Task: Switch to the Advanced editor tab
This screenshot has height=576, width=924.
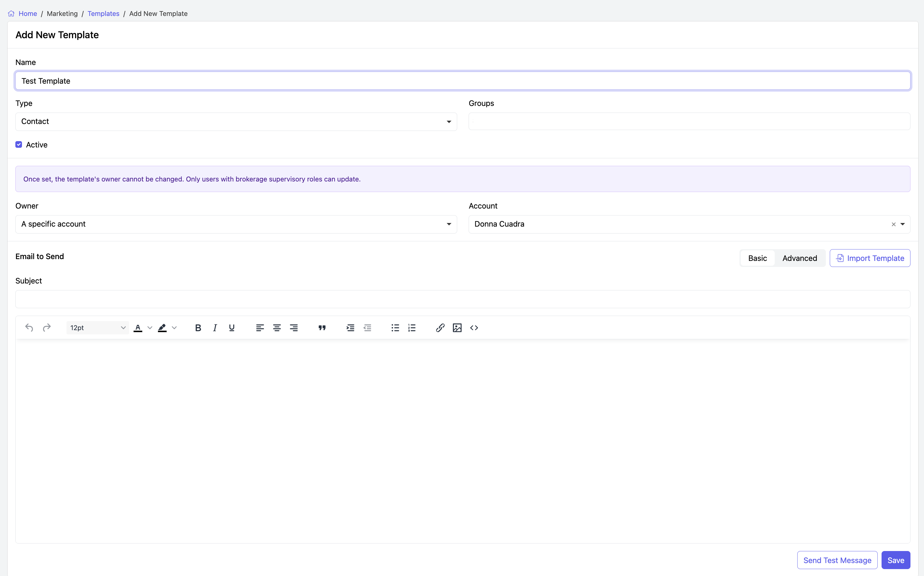Action: tap(799, 258)
